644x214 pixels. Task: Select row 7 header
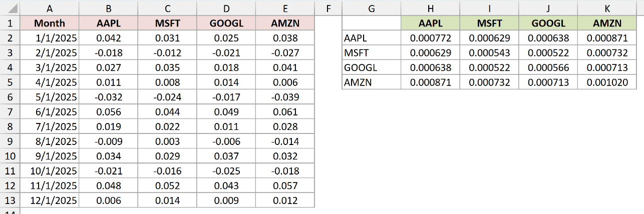tap(10, 111)
